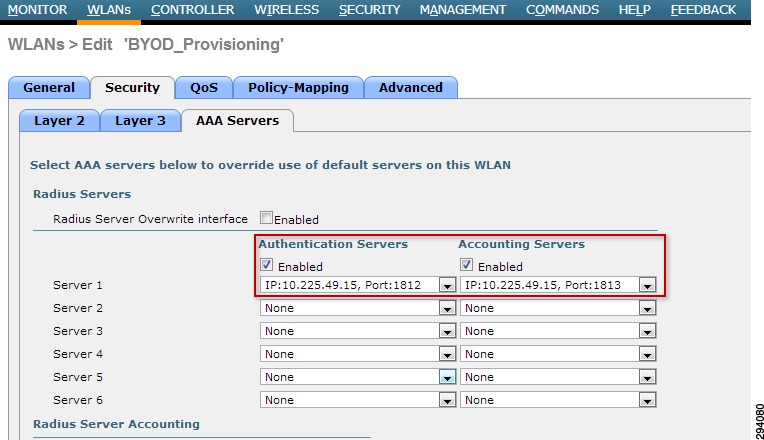Open Server 4 accounting server dropdown
764x440 pixels.
click(x=558, y=354)
